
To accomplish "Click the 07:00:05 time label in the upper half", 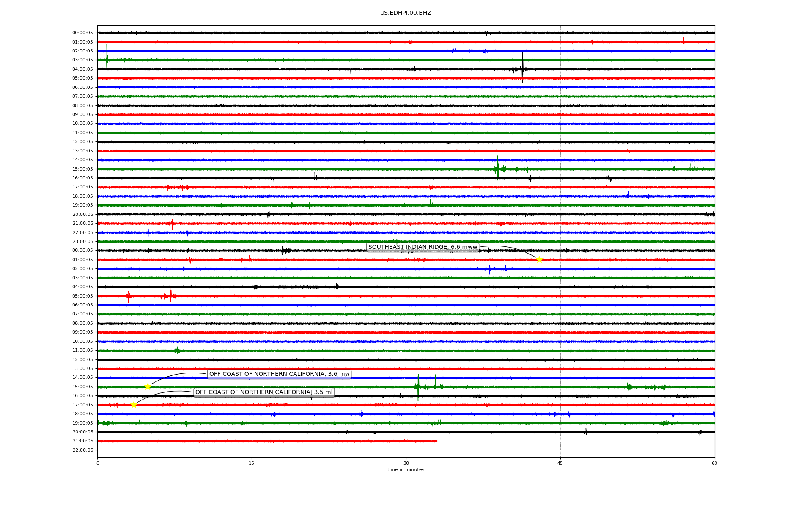I will pos(82,97).
